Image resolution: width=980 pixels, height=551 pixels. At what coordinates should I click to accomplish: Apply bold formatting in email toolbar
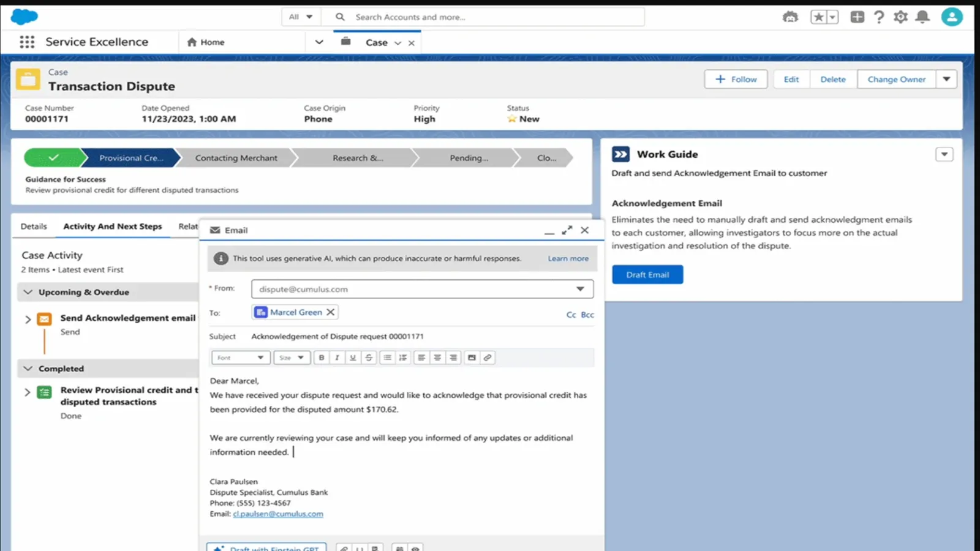pyautogui.click(x=322, y=358)
